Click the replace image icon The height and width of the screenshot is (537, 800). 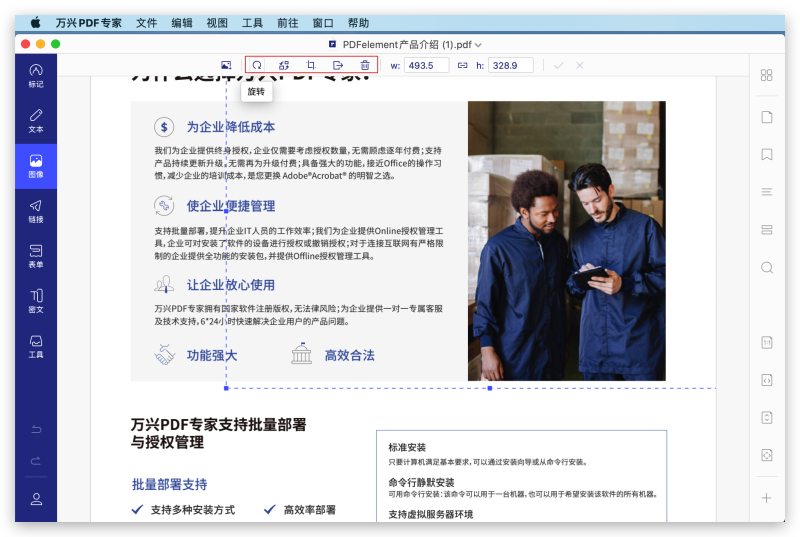pyautogui.click(x=284, y=65)
